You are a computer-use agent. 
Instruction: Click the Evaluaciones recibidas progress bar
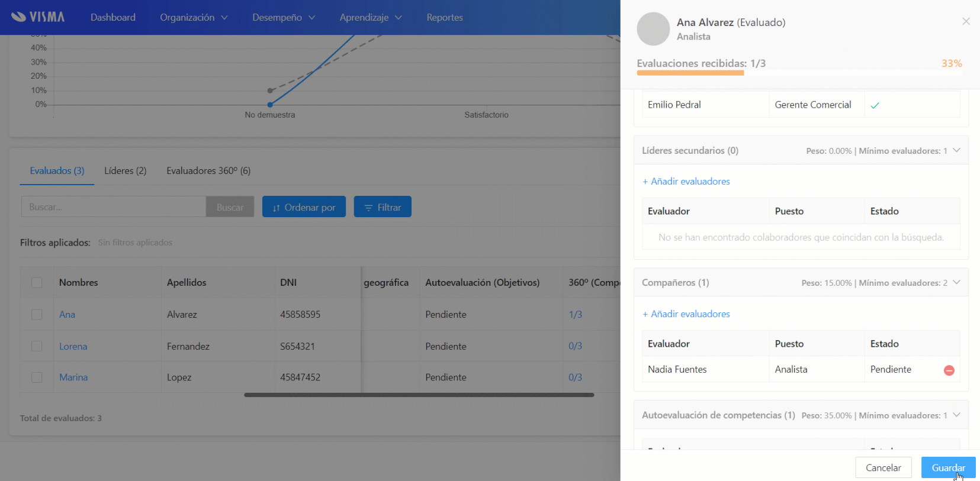(799, 73)
